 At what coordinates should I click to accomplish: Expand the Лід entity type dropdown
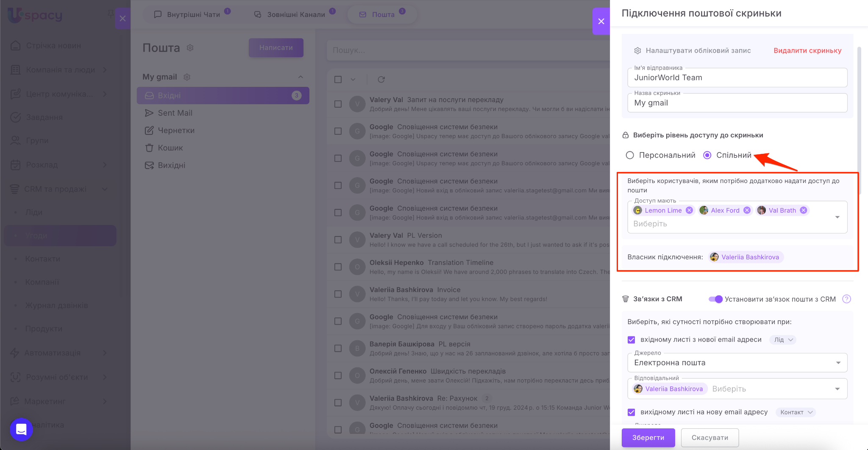(783, 340)
